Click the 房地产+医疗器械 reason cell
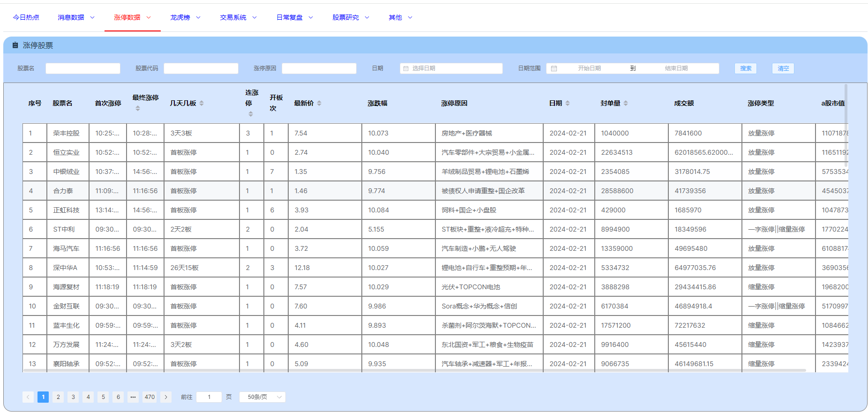 click(x=489, y=133)
